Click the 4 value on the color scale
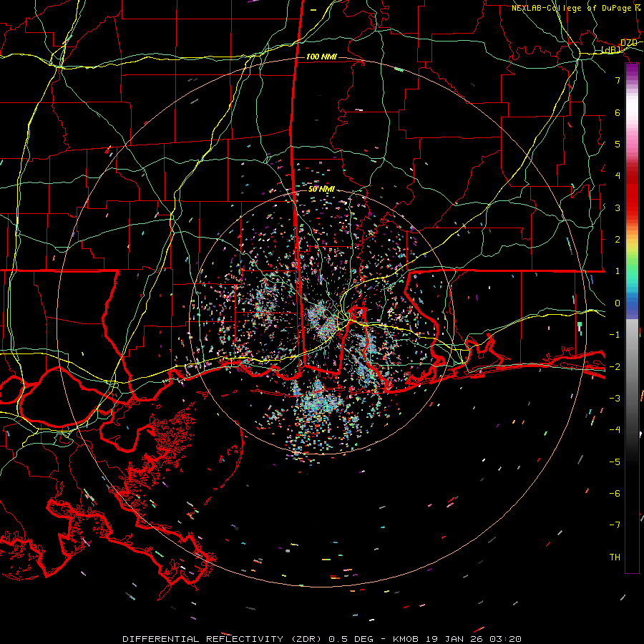644x644 pixels. tap(618, 176)
